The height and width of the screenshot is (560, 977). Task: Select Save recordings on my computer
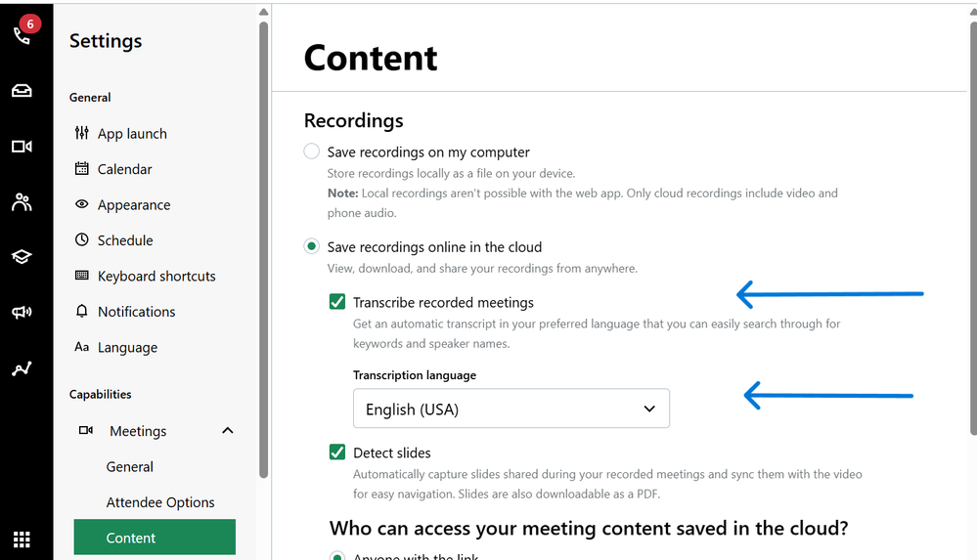coord(311,151)
